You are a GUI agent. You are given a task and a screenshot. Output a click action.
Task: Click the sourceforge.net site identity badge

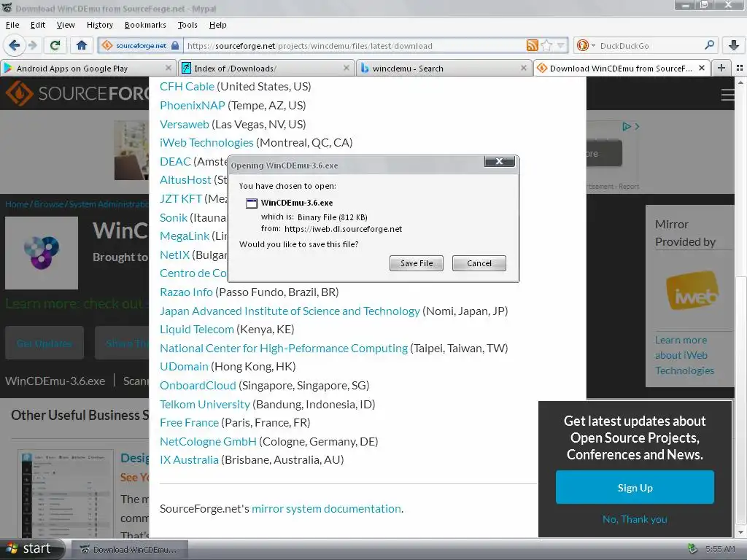(141, 45)
